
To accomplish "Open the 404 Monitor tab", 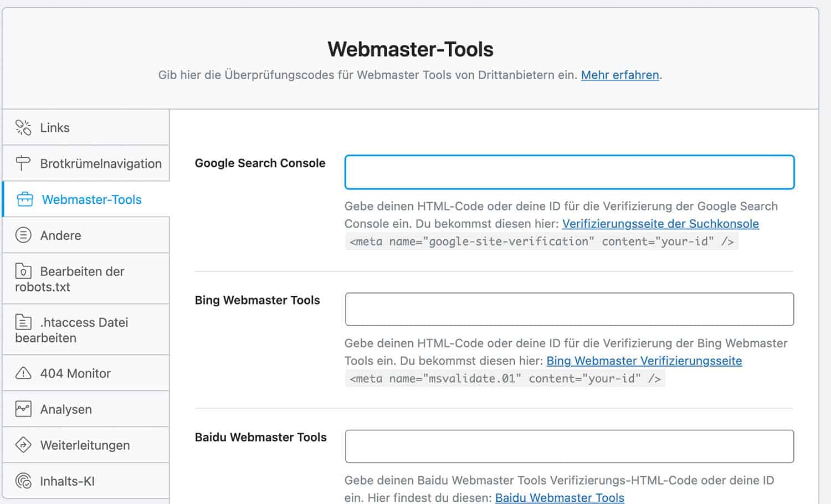I will coord(86,373).
